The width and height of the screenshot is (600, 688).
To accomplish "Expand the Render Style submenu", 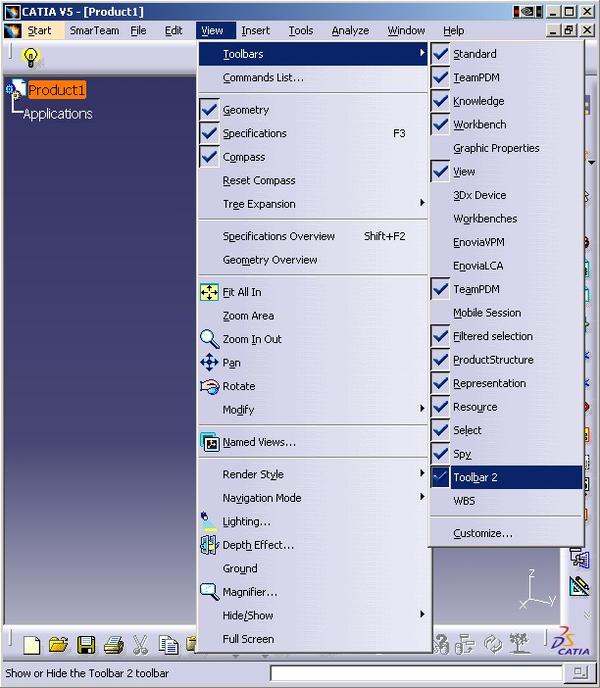I will (313, 474).
